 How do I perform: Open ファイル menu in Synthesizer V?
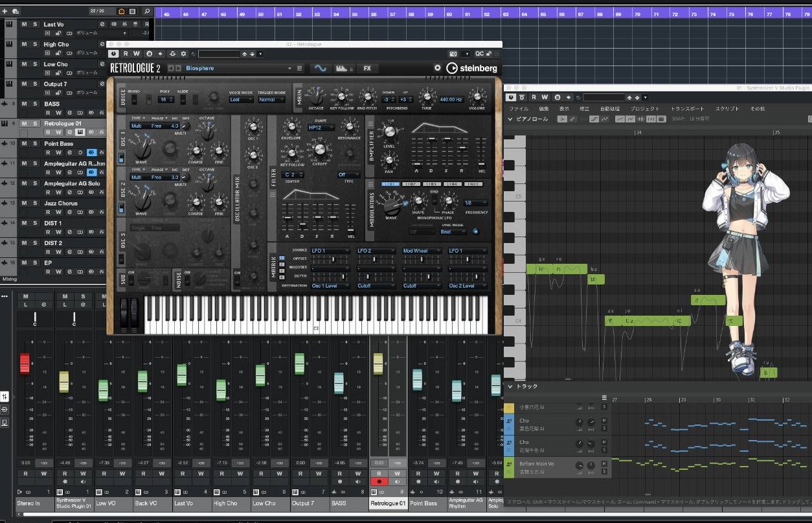(519, 109)
